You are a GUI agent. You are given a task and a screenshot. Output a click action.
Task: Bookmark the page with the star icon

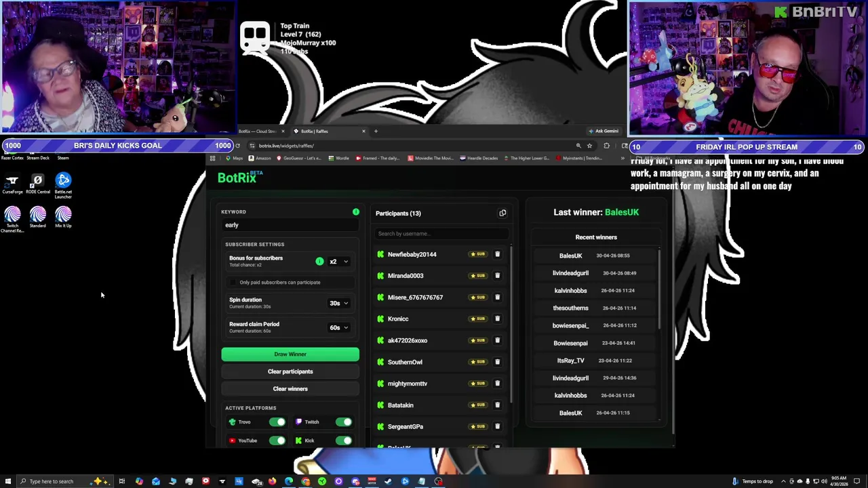pos(589,146)
